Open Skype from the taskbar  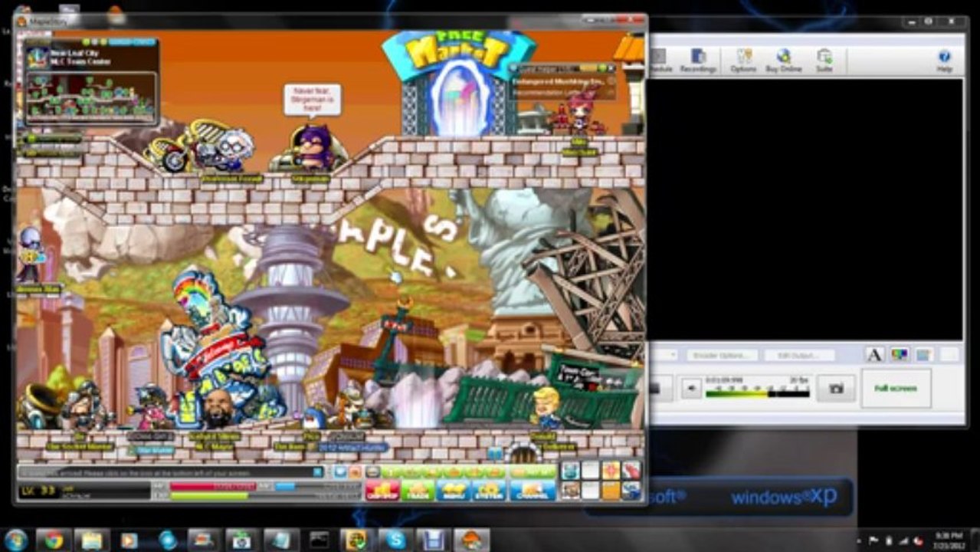click(x=396, y=540)
